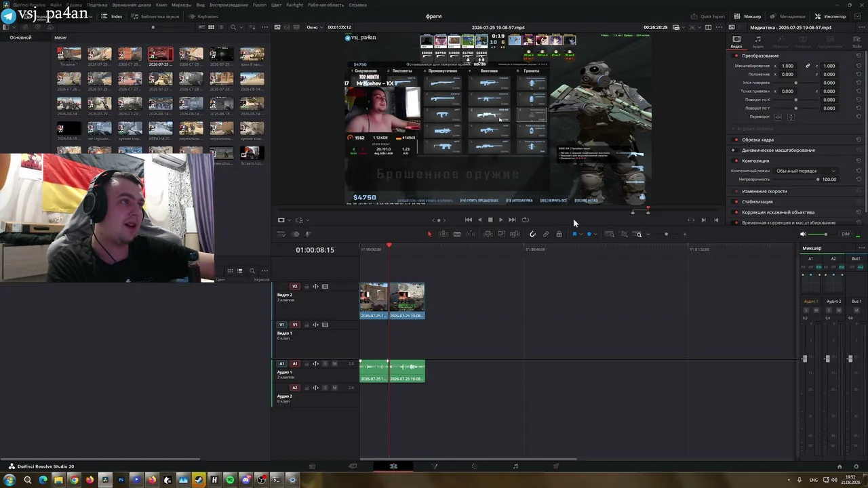Click the Масштабирование X value field
868x488 pixels.
[x=787, y=66]
